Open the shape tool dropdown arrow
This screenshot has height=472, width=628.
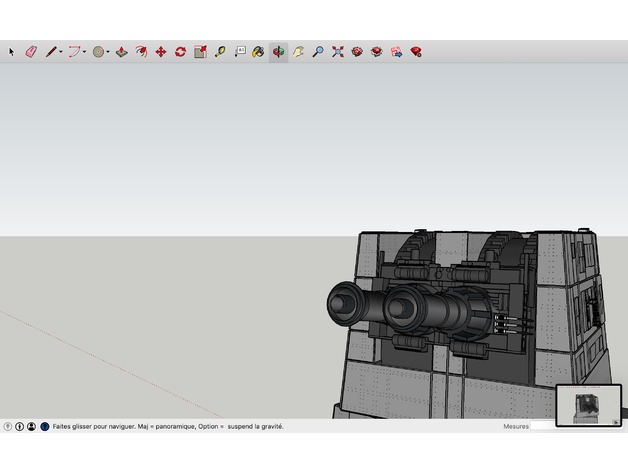(108, 52)
